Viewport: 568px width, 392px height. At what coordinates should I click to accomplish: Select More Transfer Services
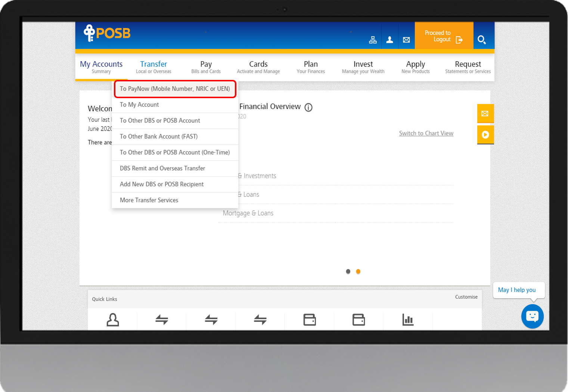point(175,200)
